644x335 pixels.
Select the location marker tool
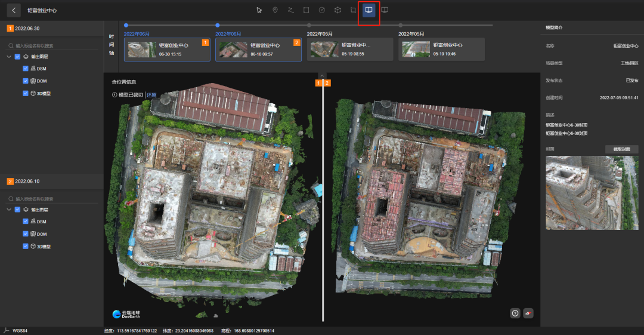tap(275, 10)
